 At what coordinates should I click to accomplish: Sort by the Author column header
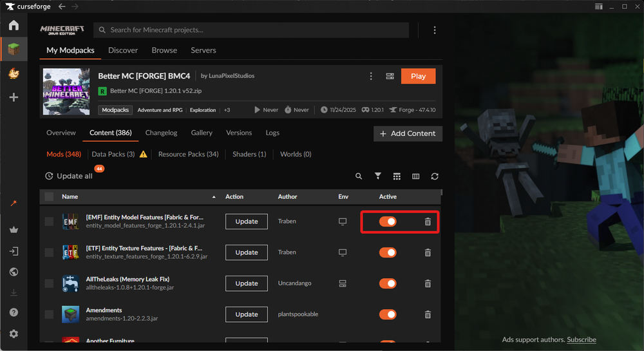pos(287,197)
